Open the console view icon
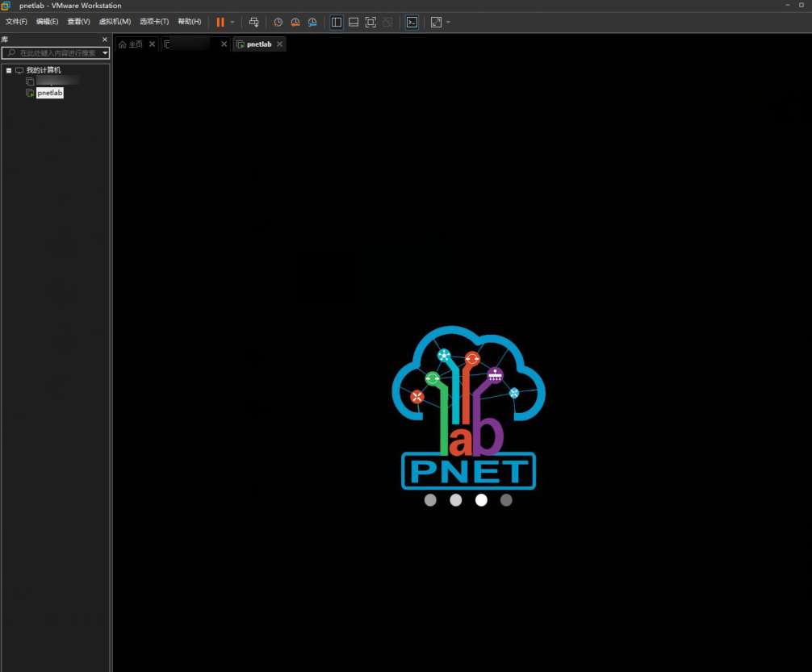Viewport: 812px width, 672px height. (x=412, y=22)
